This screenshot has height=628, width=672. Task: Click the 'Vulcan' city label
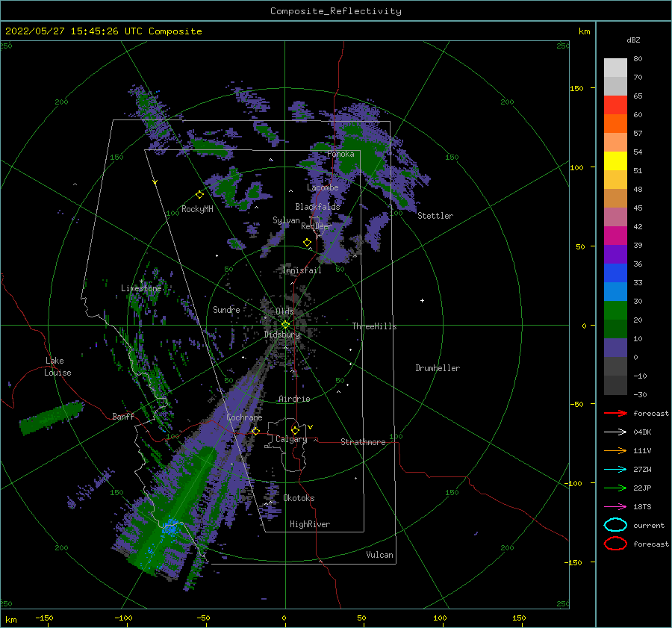(379, 555)
